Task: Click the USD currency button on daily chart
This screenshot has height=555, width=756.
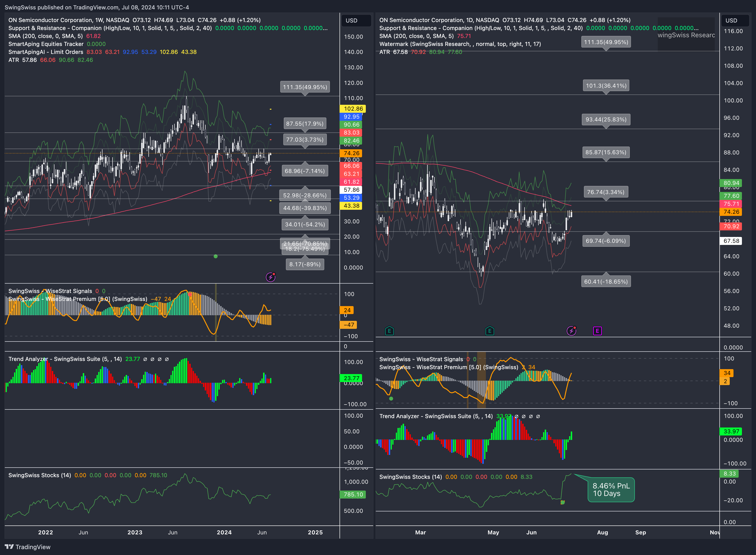Action: (735, 20)
